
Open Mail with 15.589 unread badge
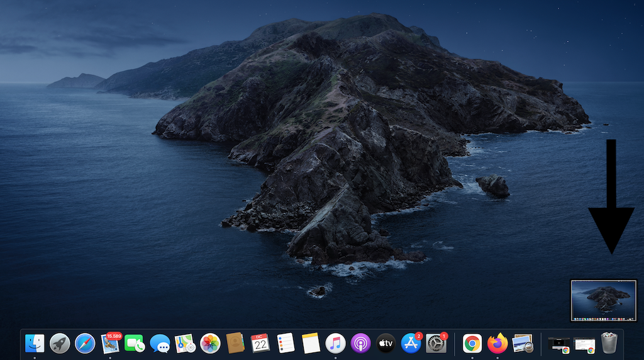point(110,343)
